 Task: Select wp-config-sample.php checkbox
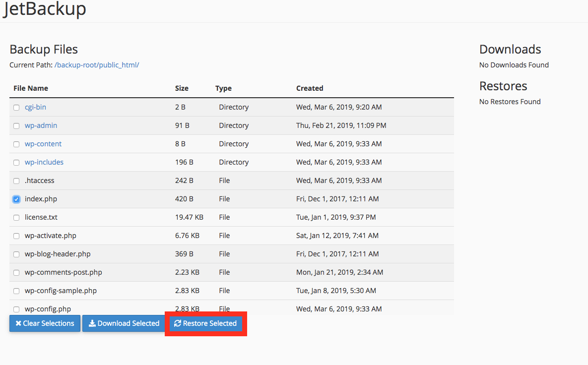click(16, 291)
